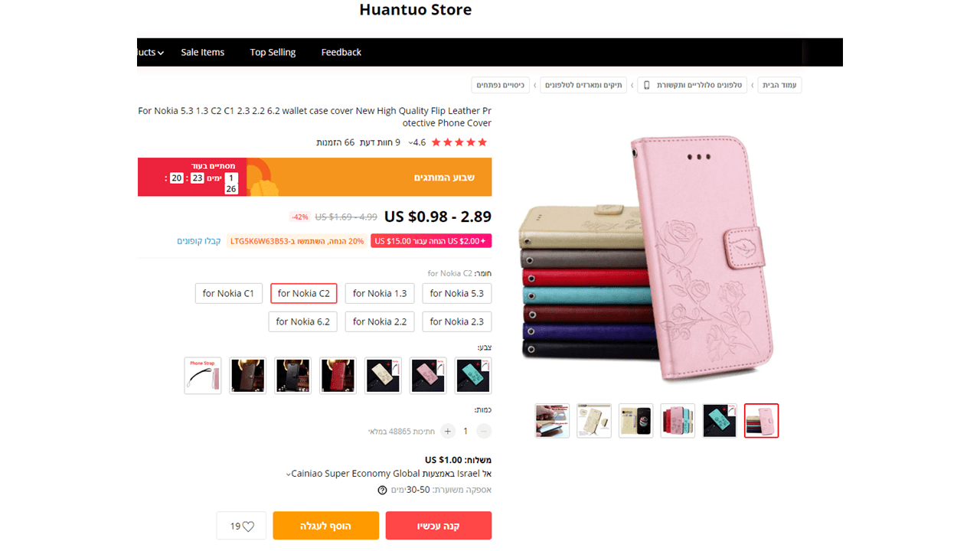Click the wishlist heart icon
This screenshot has height=551, width=980.
point(248,527)
